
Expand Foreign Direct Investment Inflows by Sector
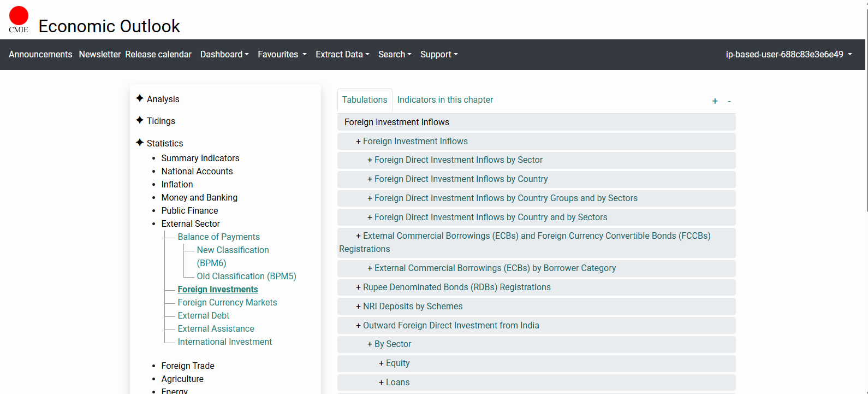458,160
